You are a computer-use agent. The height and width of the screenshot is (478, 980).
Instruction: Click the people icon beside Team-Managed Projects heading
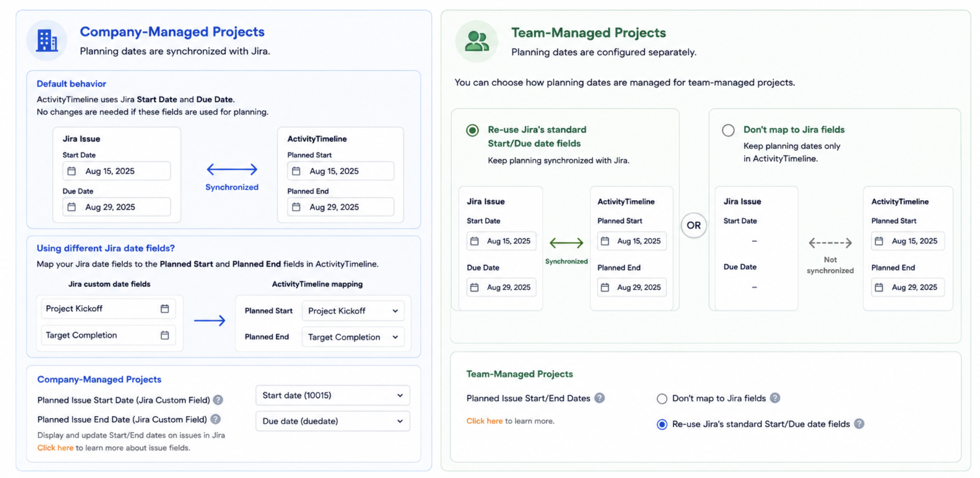pos(477,41)
